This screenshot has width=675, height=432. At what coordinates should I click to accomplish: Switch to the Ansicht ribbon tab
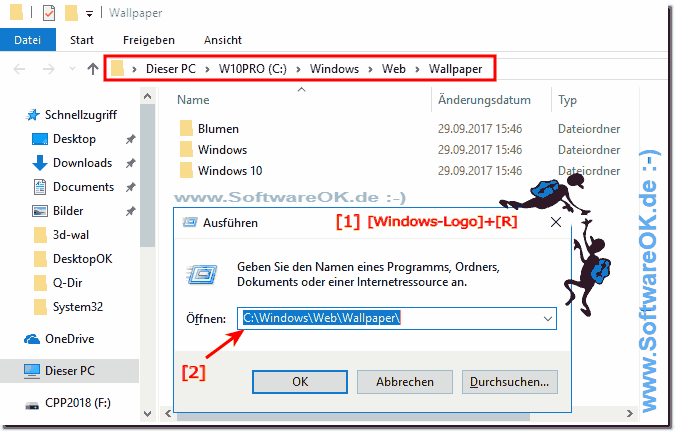click(x=223, y=40)
